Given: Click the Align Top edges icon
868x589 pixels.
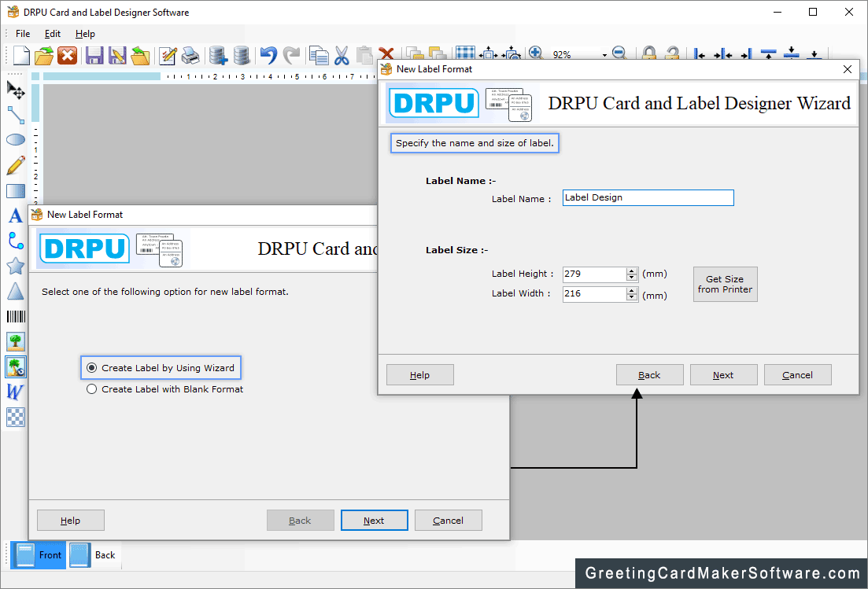Looking at the screenshot, I should pyautogui.click(x=768, y=54).
